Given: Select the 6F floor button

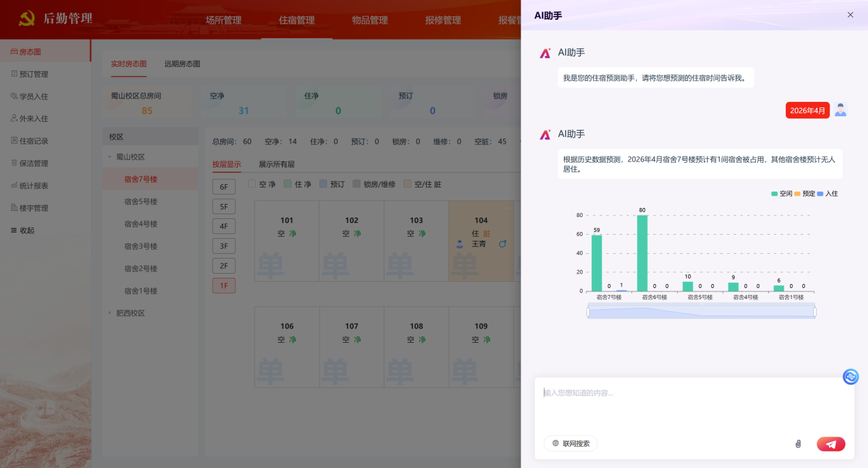Looking at the screenshot, I should pyautogui.click(x=224, y=187).
